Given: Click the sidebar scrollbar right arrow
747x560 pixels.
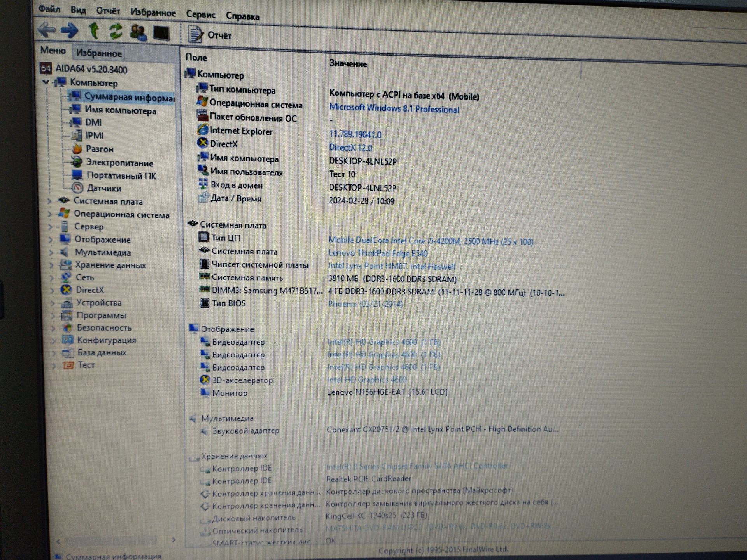Looking at the screenshot, I should 174,540.
